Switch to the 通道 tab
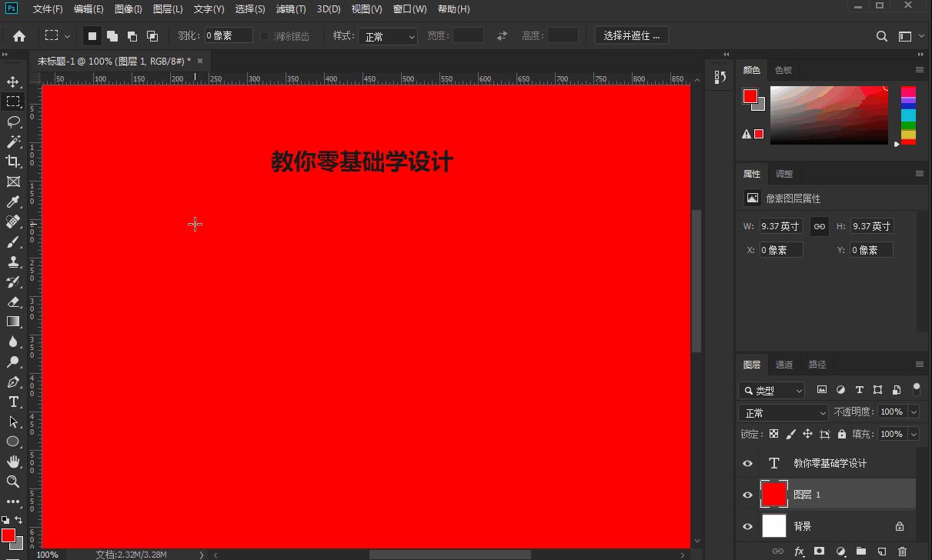Image resolution: width=932 pixels, height=560 pixels. [784, 364]
